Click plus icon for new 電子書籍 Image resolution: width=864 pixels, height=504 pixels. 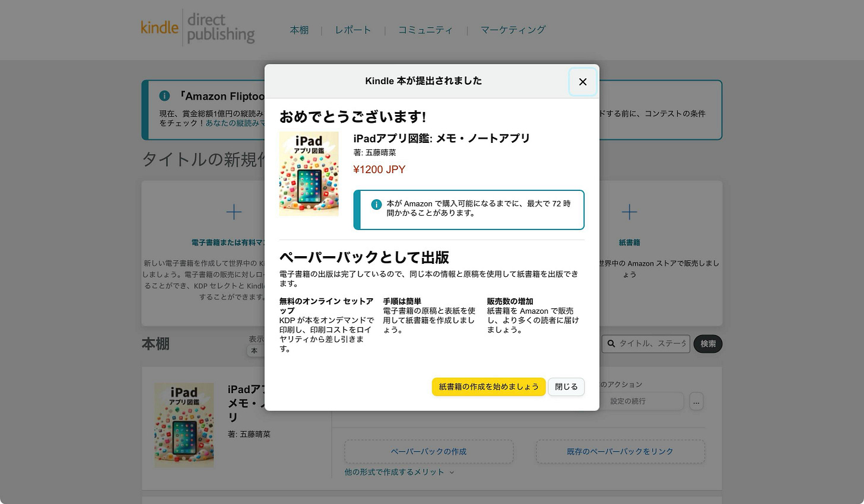[234, 212]
